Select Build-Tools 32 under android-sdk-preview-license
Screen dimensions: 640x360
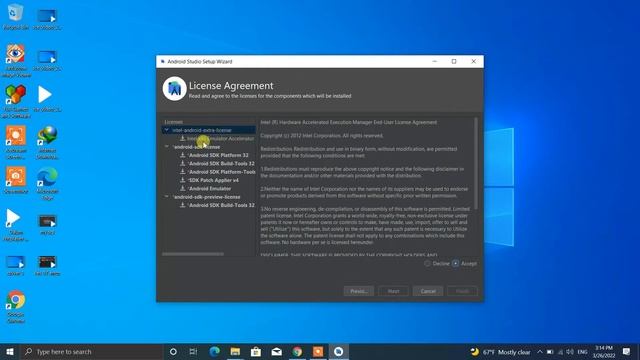[222, 205]
